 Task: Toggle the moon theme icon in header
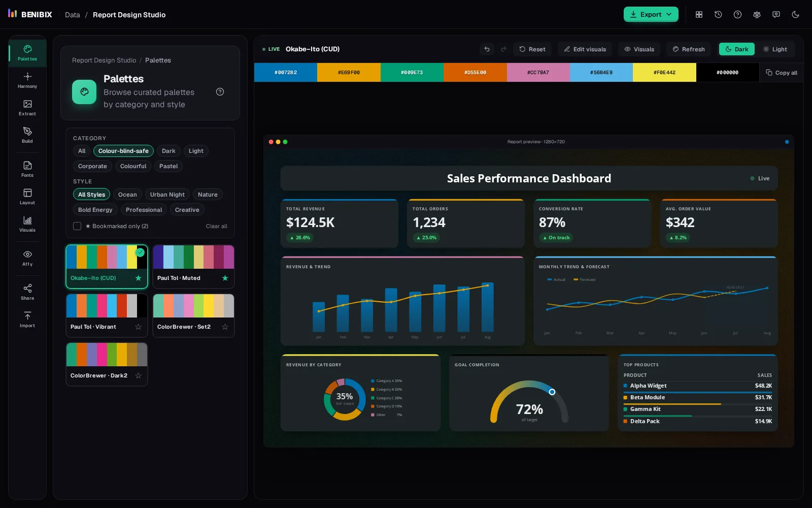(795, 15)
